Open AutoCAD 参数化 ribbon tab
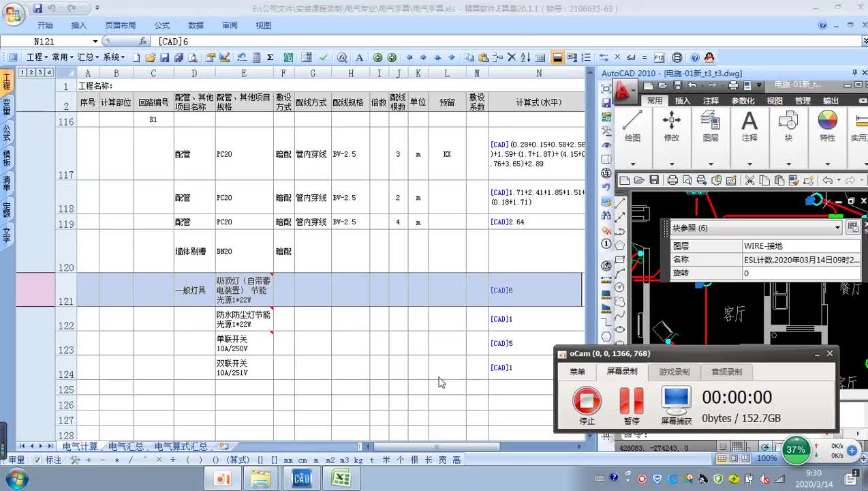Viewport: 868px width, 491px height. [x=743, y=100]
